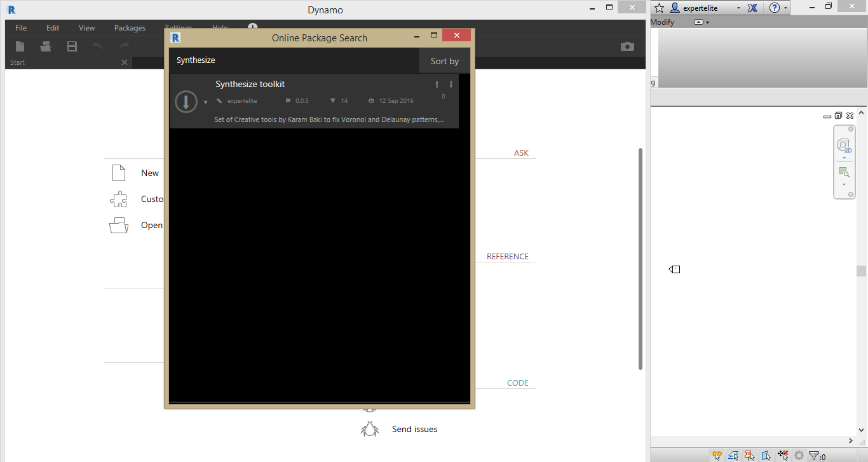
Task: Click the bug icon next to Send issues
Action: (369, 429)
